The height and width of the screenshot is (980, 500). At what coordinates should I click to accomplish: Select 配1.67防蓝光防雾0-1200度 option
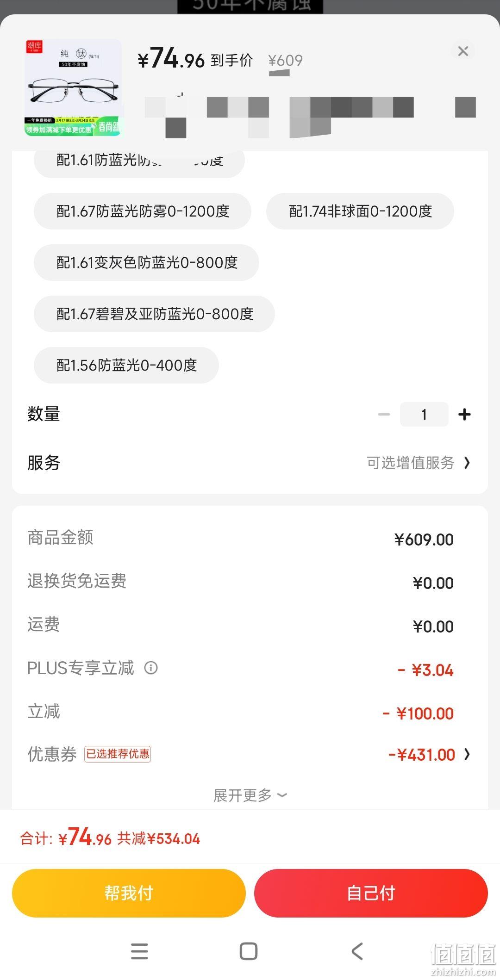pos(143,211)
